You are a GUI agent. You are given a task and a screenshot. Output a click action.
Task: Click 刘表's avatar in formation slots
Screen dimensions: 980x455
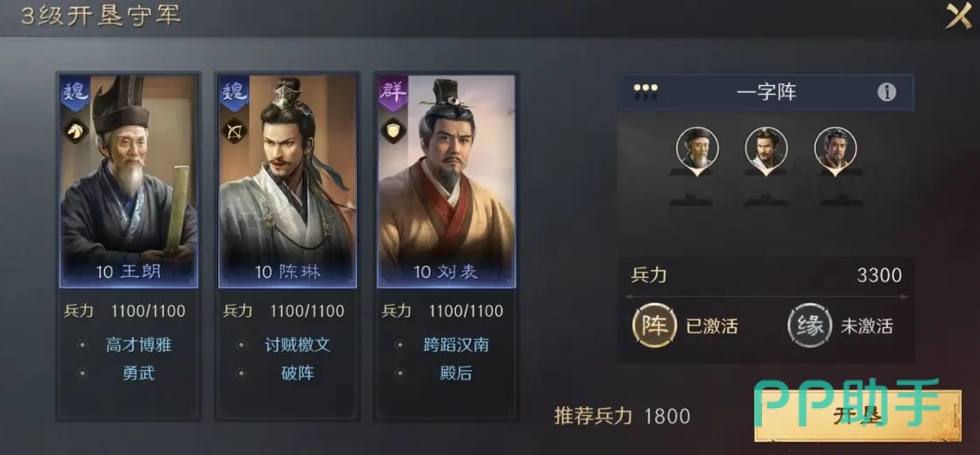pyautogui.click(x=836, y=148)
